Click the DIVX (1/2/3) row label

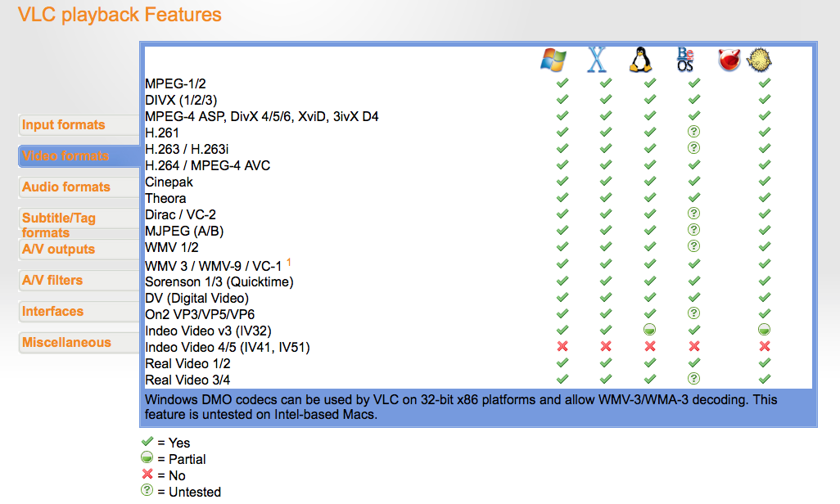tap(181, 100)
